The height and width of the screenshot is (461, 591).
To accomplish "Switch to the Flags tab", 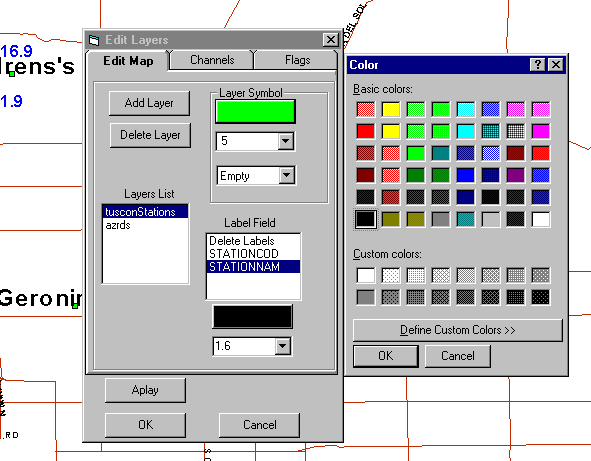I will (x=297, y=60).
